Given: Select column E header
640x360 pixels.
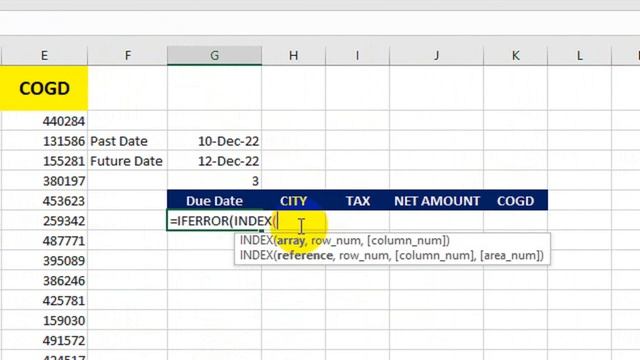Looking at the screenshot, I should coord(44,56).
